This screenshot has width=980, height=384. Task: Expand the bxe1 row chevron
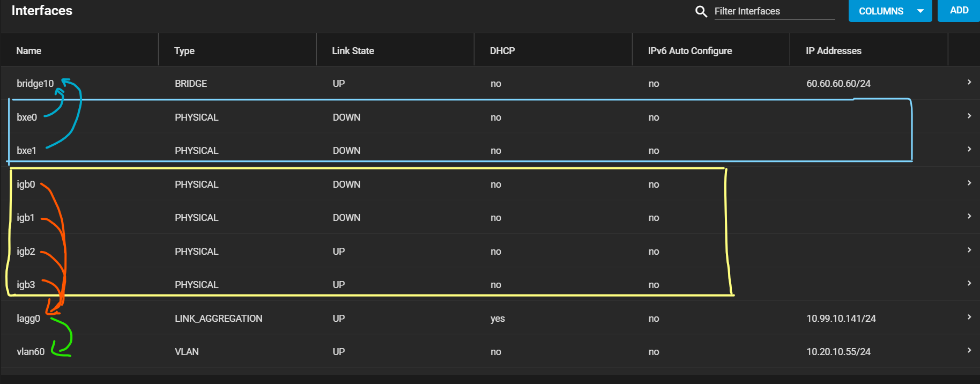[x=969, y=149]
